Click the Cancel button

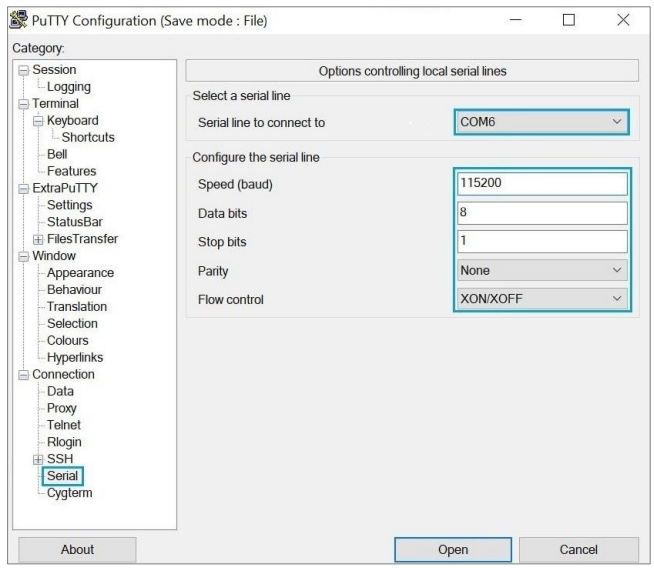579,550
